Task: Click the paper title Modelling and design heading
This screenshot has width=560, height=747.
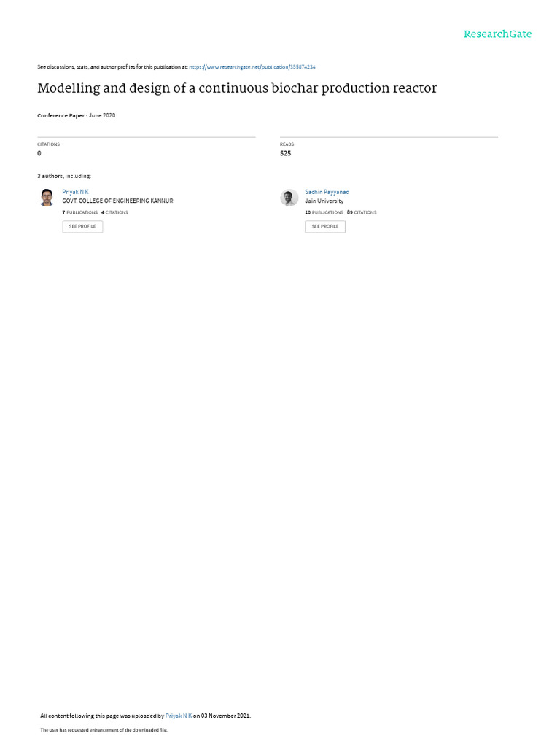Action: (x=237, y=88)
